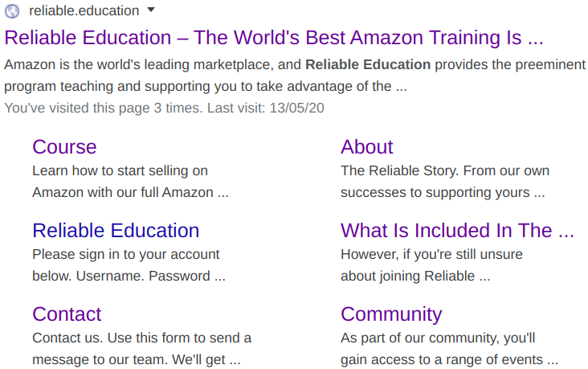Viewport: 588px width, 369px height.
Task: Open the Course sitelink
Action: click(x=64, y=147)
